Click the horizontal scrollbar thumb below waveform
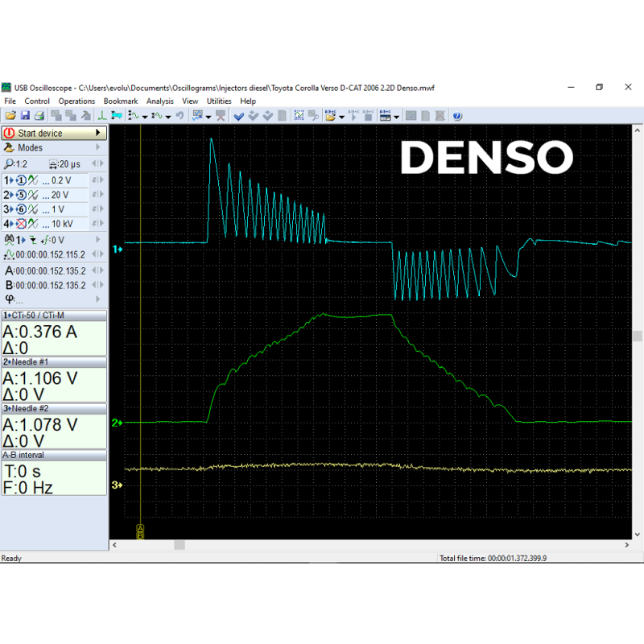 (x=179, y=545)
